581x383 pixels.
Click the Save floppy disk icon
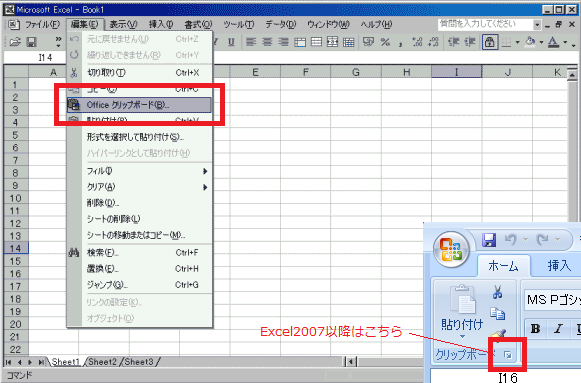pos(31,42)
